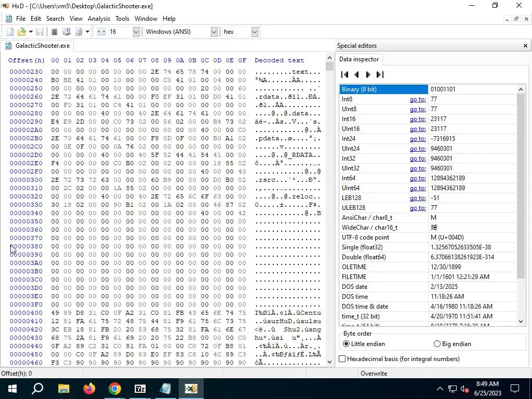This screenshot has height=399, width=532.
Task: Open taskbar Search
Action: 37,389
